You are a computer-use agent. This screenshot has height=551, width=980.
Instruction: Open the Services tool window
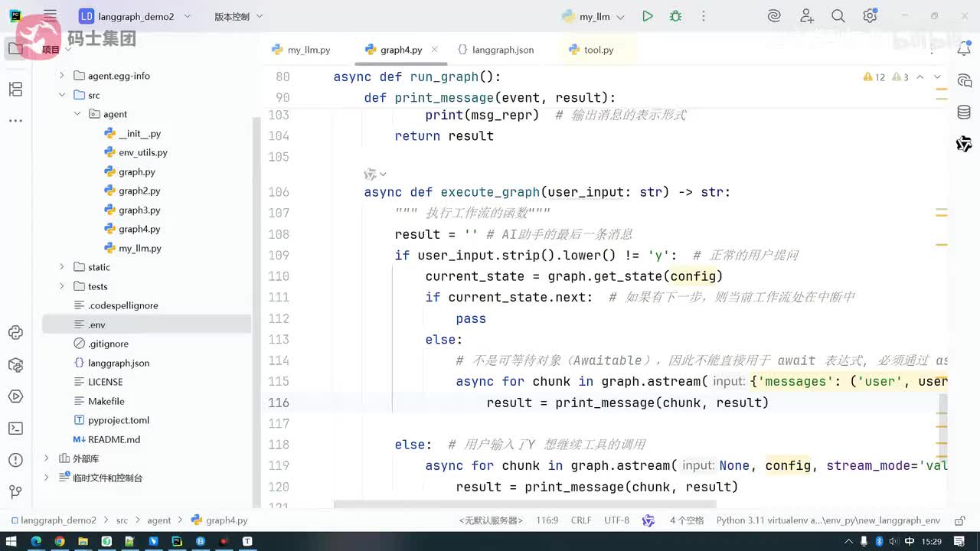tap(15, 396)
